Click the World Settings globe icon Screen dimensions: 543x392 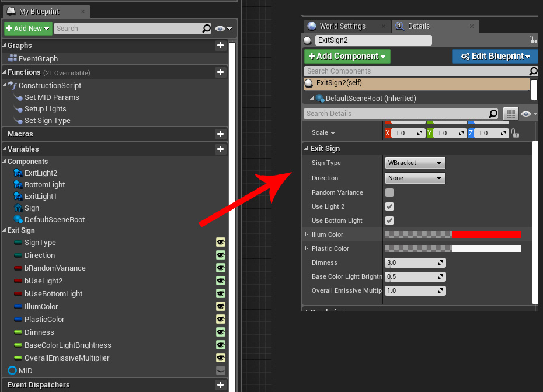(312, 26)
